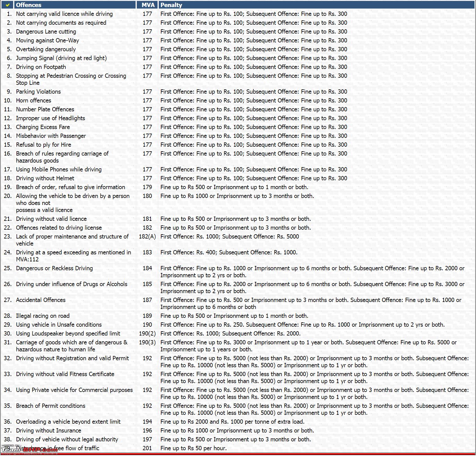
Task: Click 'Driving under influence of Drugs or Alcohols'
Action: pos(72,284)
